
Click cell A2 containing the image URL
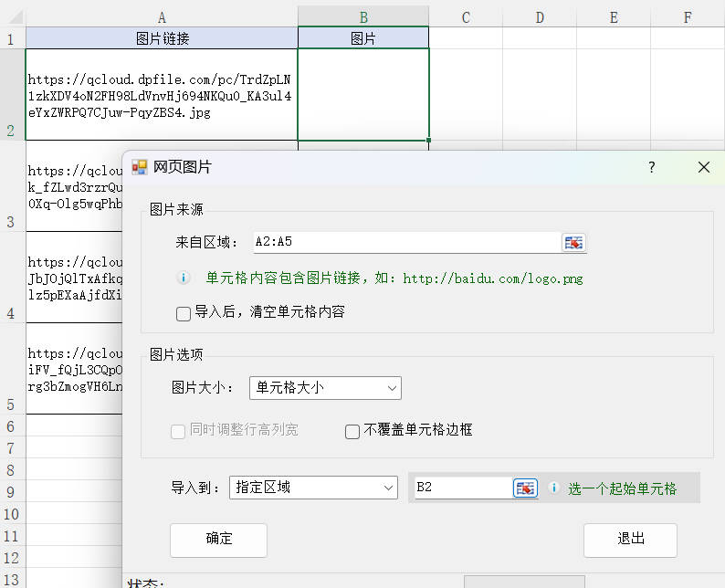(162, 96)
